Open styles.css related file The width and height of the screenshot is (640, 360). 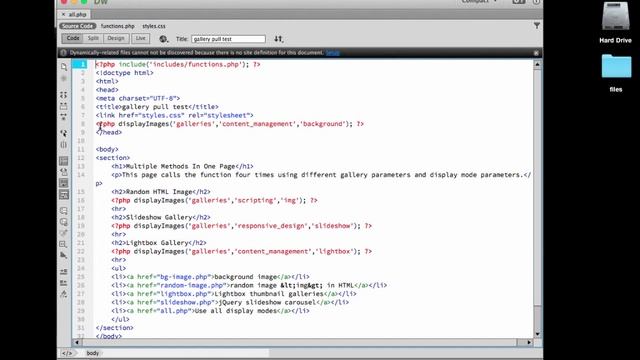(x=154, y=26)
